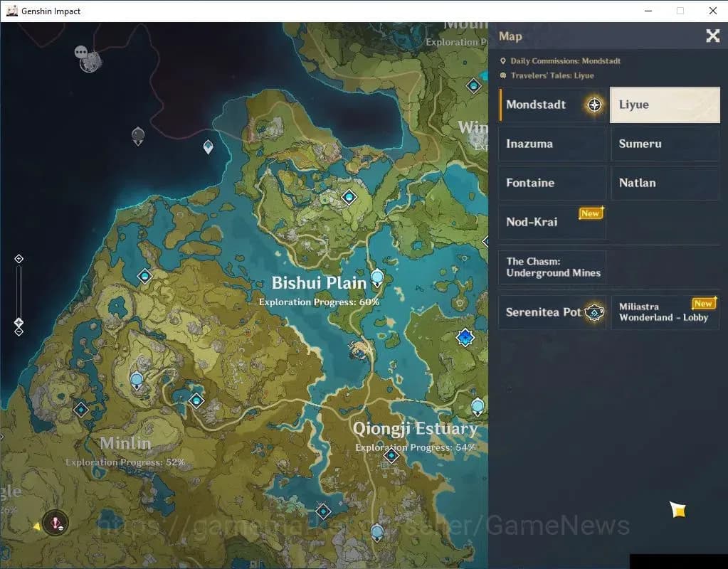Screen dimensions: 728x569
Task: Select the round pin above the Qiongji Estuary label
Action: pos(478,407)
